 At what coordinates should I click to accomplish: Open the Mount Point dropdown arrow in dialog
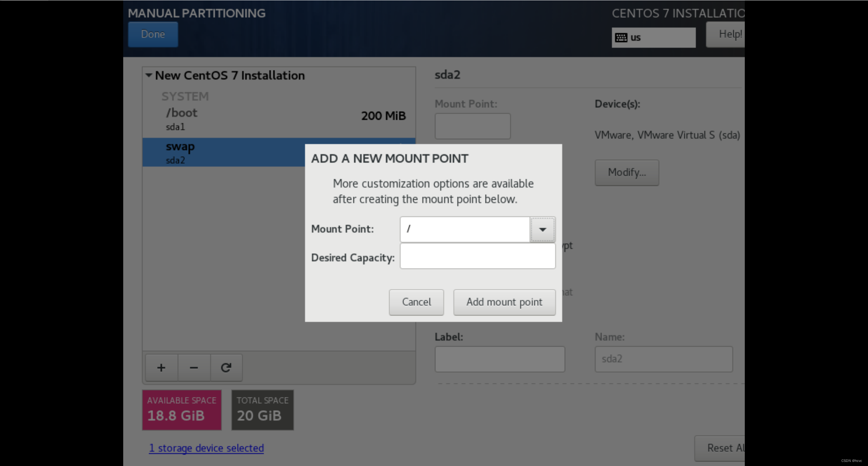click(542, 229)
